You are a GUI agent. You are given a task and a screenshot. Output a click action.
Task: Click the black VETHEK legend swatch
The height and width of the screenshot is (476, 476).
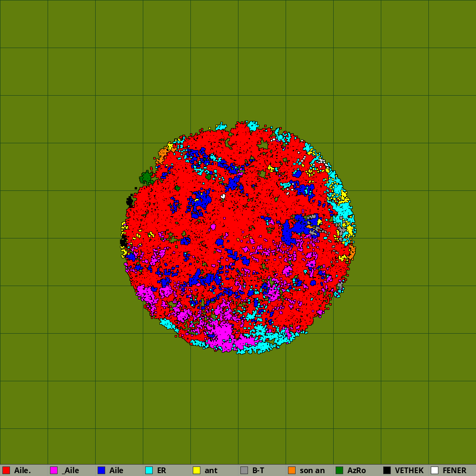click(387, 470)
